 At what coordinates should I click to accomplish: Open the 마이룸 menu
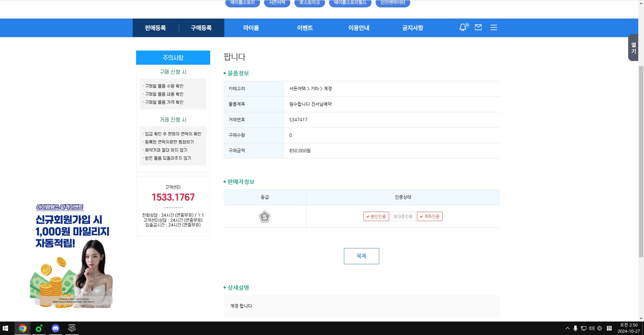pos(251,28)
